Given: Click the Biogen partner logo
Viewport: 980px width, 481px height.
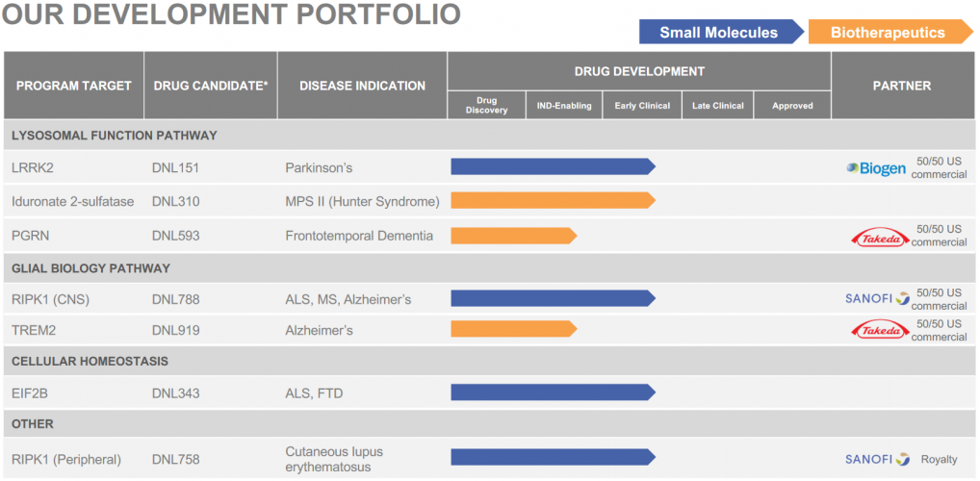Looking at the screenshot, I should (x=876, y=168).
